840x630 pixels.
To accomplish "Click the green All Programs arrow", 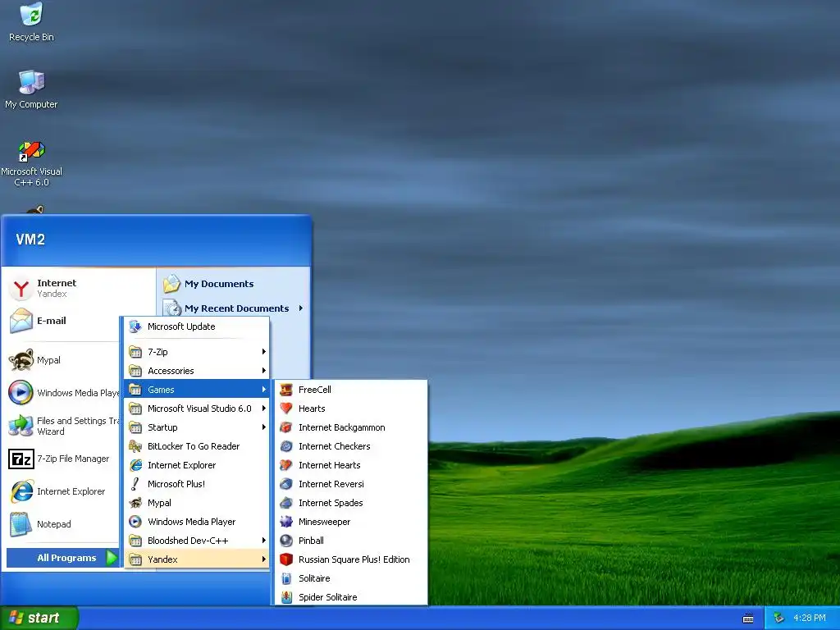I will 112,558.
